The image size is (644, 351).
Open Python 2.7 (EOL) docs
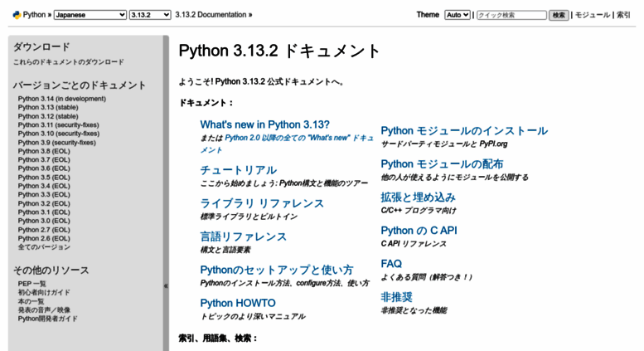(x=44, y=230)
